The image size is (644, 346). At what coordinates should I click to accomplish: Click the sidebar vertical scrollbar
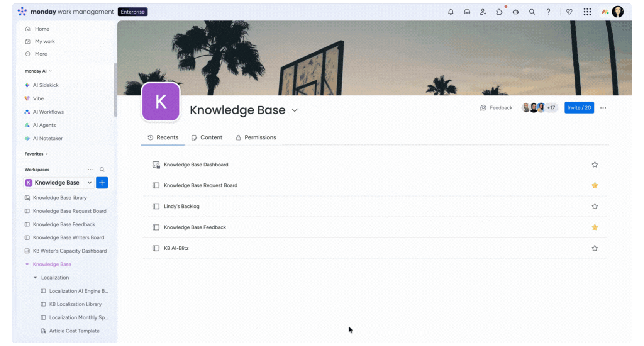click(115, 90)
